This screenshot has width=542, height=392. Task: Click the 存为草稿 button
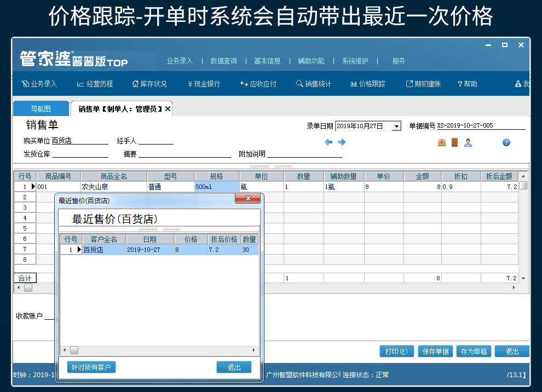(x=474, y=351)
